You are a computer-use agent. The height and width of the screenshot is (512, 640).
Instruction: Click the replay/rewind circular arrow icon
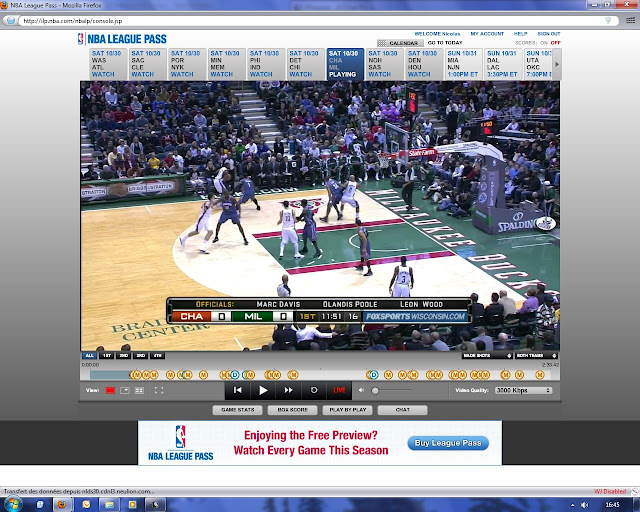pyautogui.click(x=314, y=390)
